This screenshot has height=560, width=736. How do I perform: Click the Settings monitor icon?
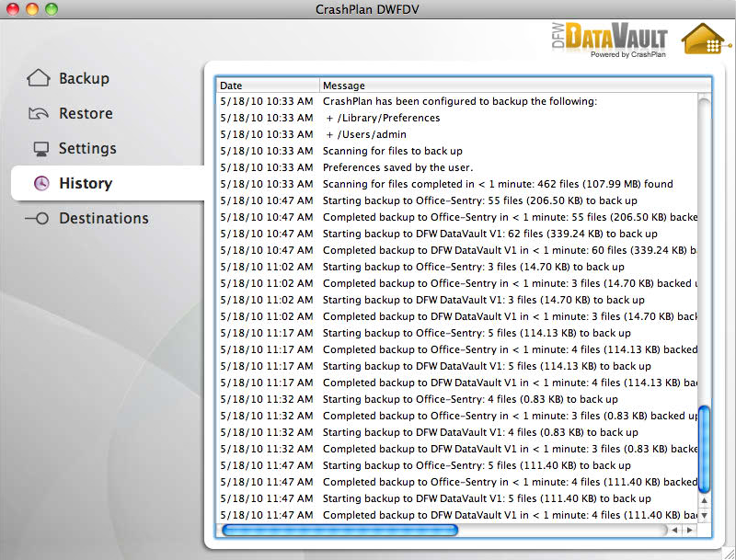tap(41, 149)
